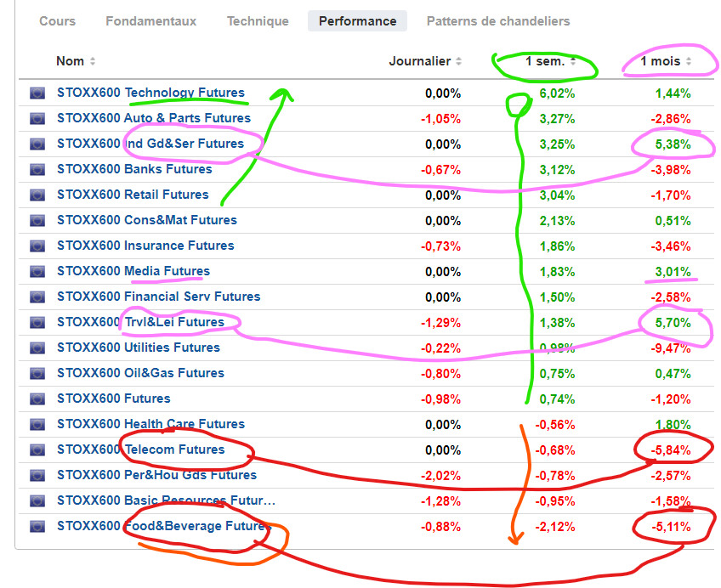Sort by 1 mois column arrows
721x588 pixels.
689,61
